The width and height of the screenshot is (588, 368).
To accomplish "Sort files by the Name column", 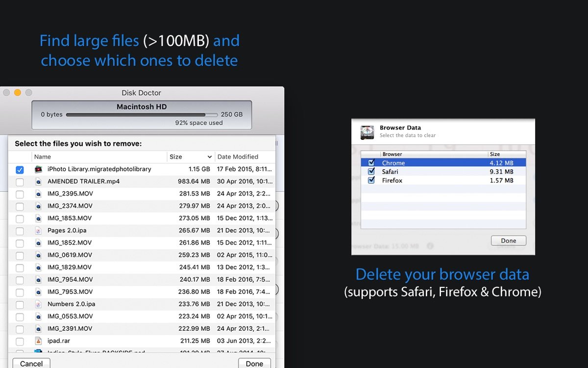I will [x=98, y=157].
